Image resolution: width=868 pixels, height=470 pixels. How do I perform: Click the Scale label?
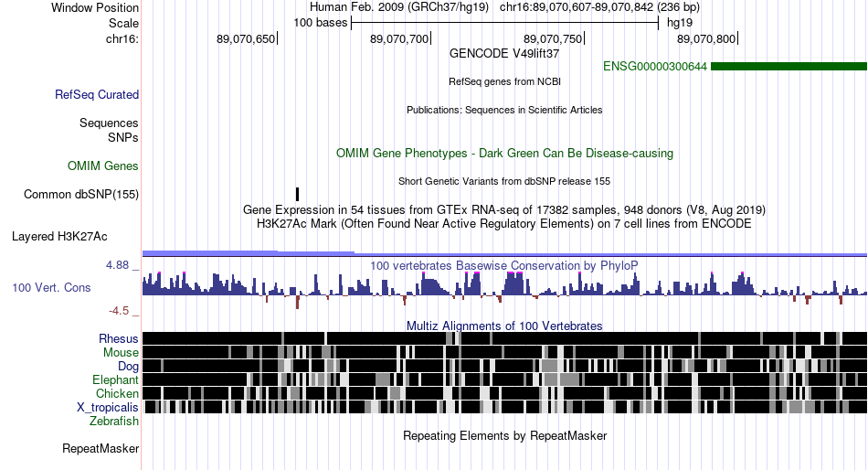point(124,23)
